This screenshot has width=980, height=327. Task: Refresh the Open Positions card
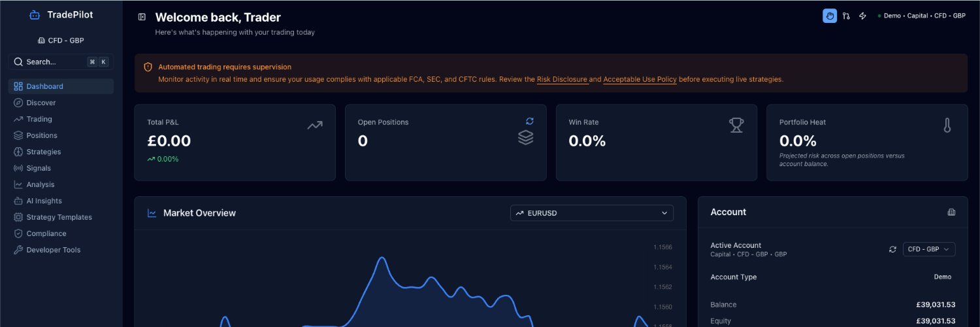[529, 121]
